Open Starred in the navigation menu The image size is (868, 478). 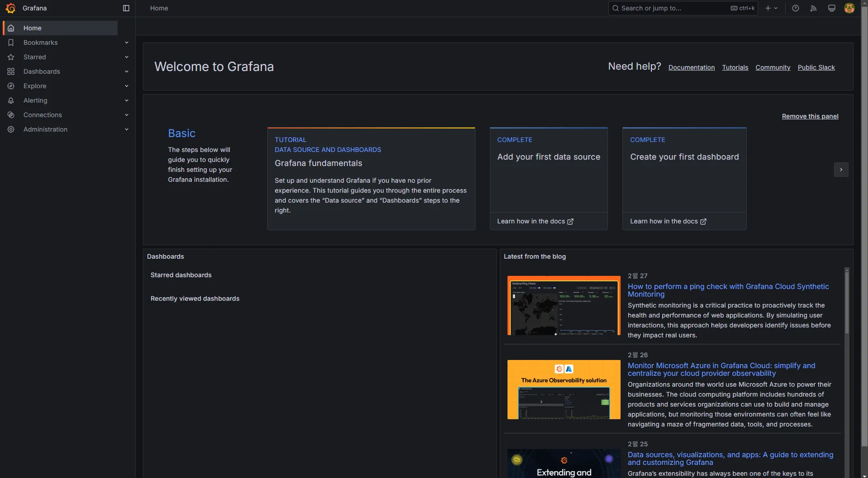[35, 57]
